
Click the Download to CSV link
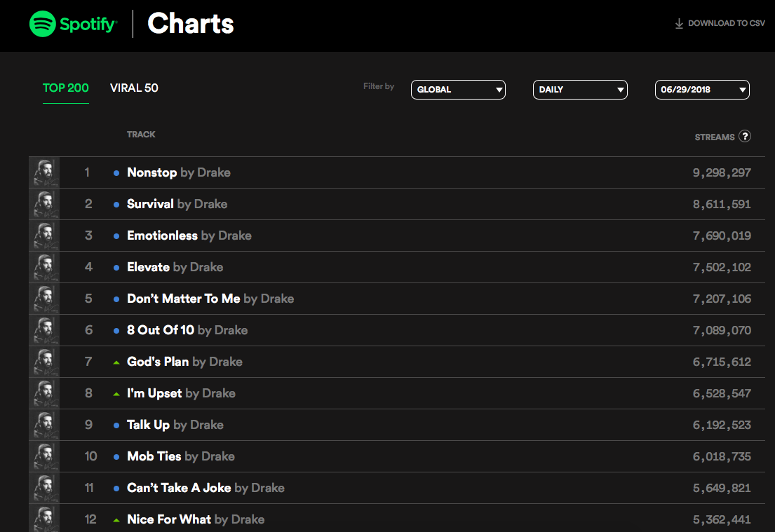726,24
